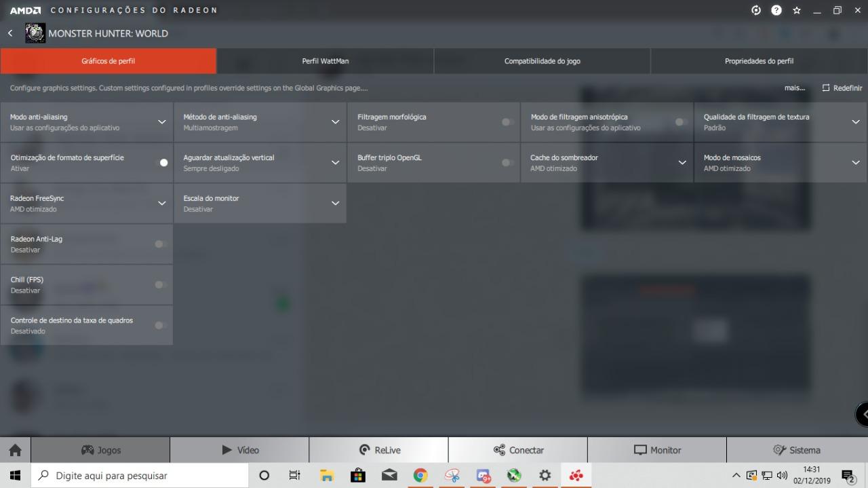
Task: Open Task View on the taskbar
Action: 294,476
